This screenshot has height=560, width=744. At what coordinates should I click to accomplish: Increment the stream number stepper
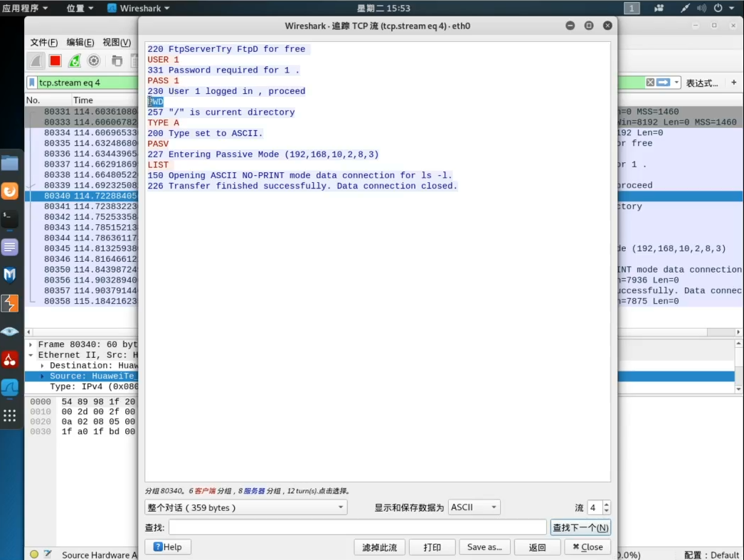pyautogui.click(x=607, y=504)
